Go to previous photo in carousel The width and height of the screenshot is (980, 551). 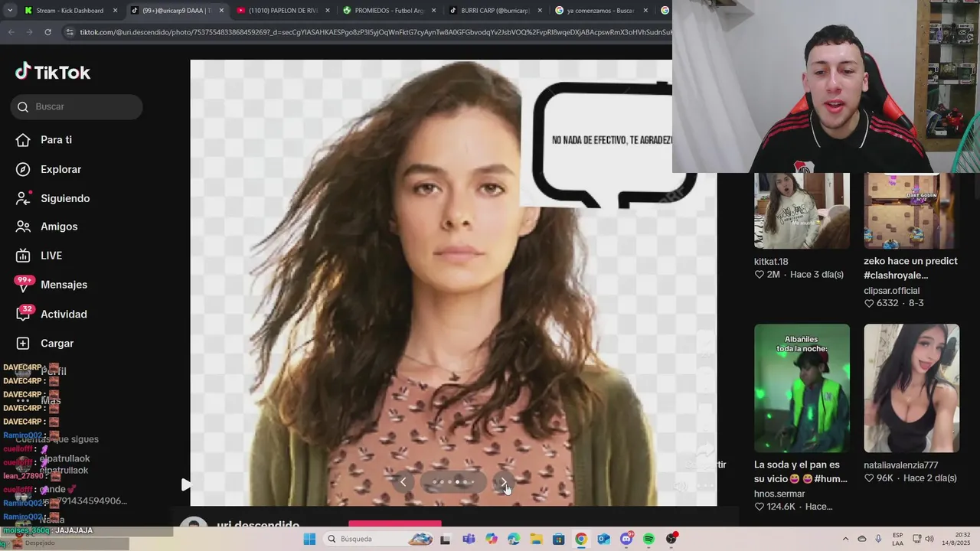tap(403, 482)
